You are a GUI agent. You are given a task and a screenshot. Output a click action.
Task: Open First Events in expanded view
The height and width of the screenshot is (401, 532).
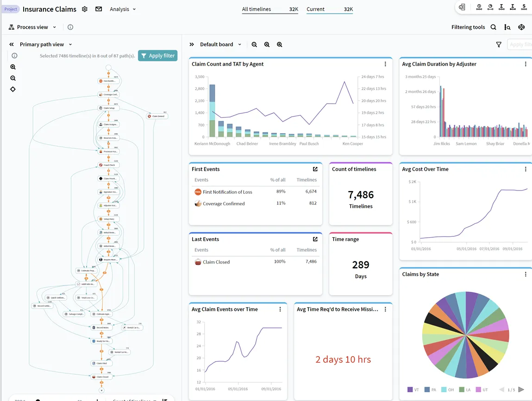point(315,169)
